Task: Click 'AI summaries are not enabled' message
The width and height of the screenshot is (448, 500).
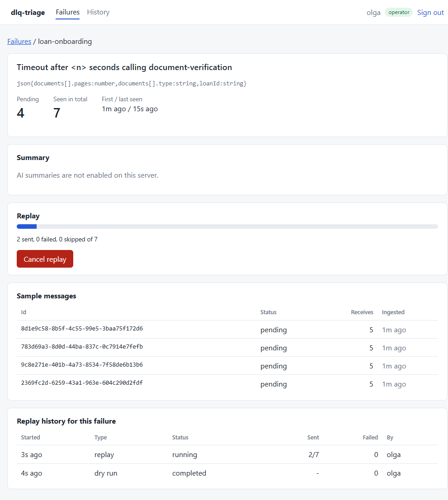Action: [x=88, y=175]
